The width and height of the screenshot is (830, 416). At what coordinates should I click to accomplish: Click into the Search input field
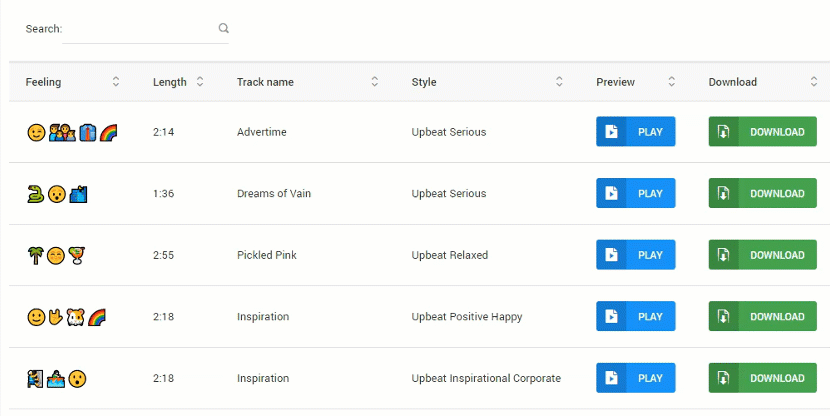[140, 29]
